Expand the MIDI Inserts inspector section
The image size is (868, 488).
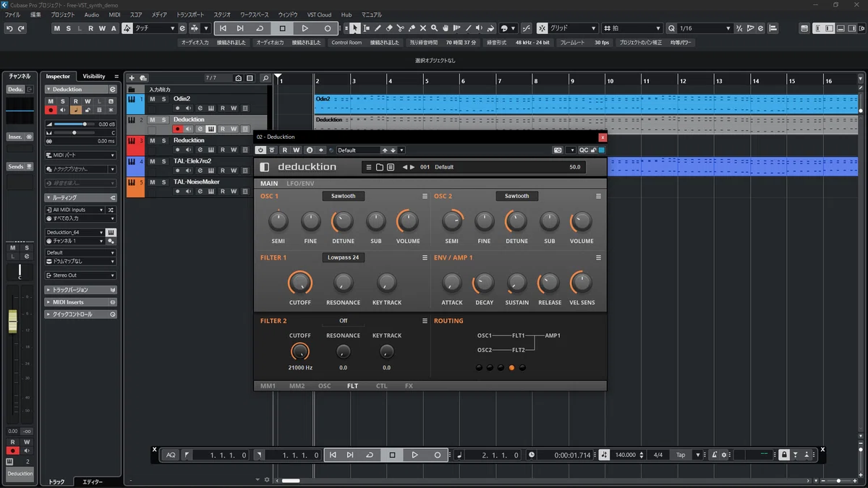coord(80,302)
